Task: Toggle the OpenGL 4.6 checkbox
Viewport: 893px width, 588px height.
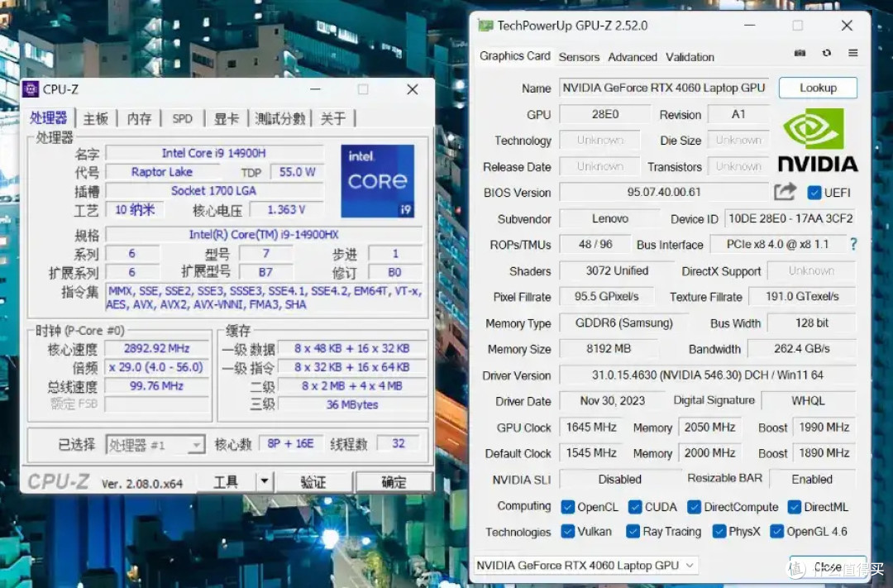Action: click(x=776, y=531)
